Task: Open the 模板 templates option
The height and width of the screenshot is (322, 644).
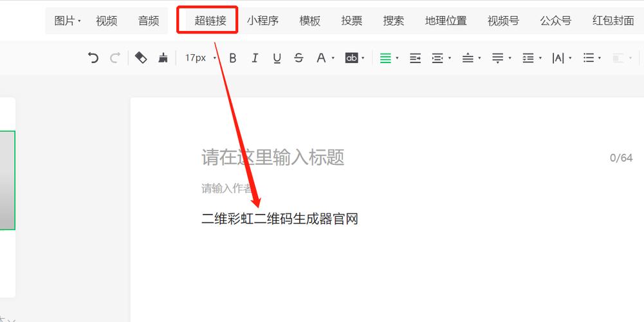Action: tap(309, 21)
